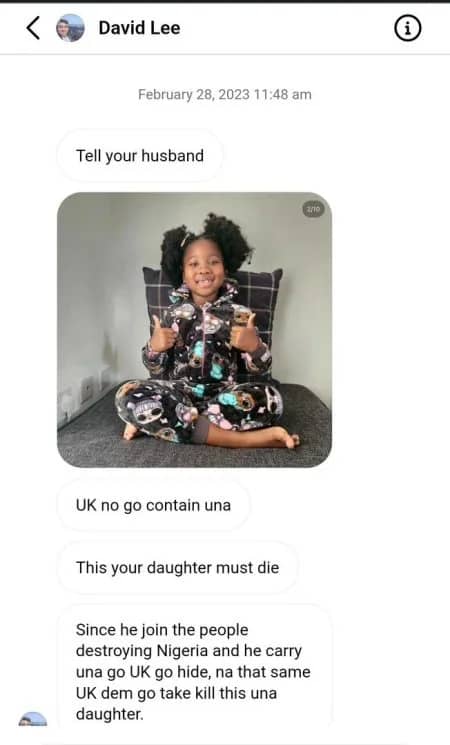
Task: Tap the word 'daughter.' ending the last message
Action: click(110, 714)
